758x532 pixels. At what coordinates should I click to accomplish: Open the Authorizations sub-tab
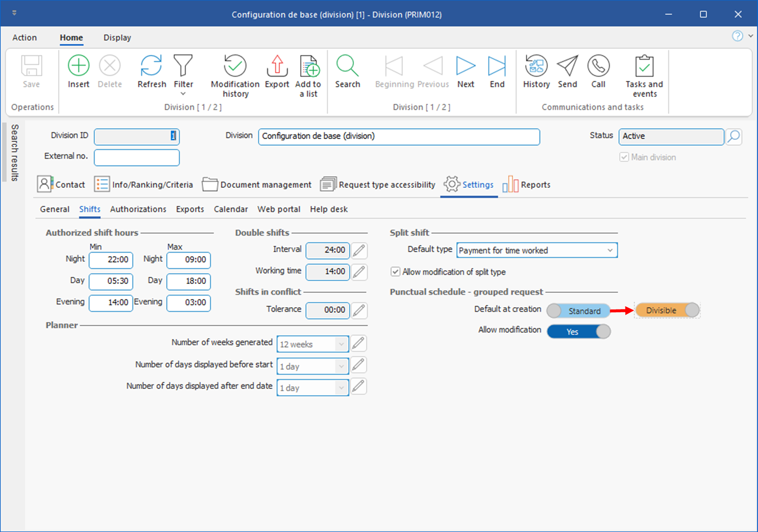tap(138, 209)
